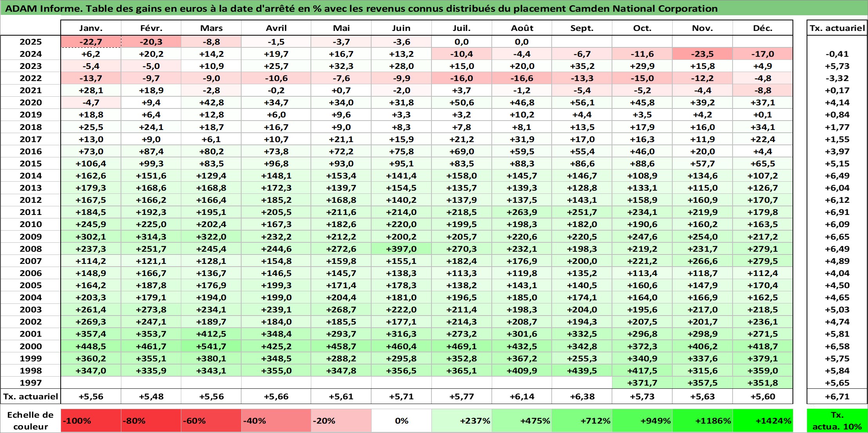Select the +6,38 September actuarial rate
The height and width of the screenshot is (433, 868).
(582, 397)
